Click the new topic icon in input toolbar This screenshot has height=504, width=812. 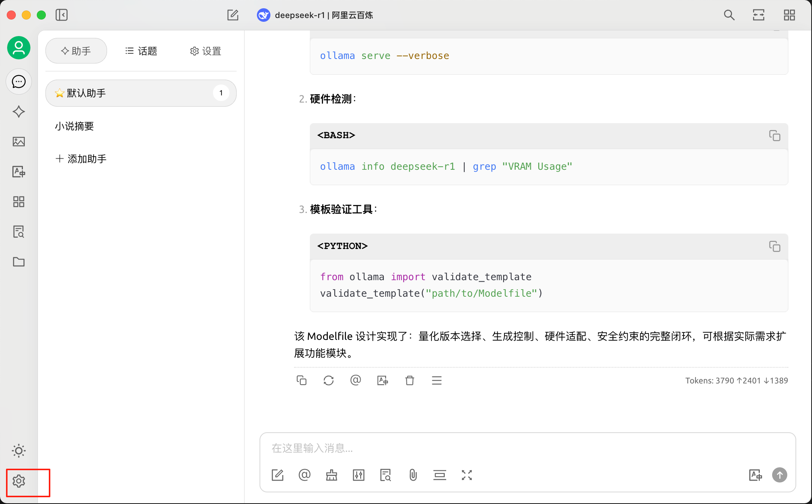point(278,475)
